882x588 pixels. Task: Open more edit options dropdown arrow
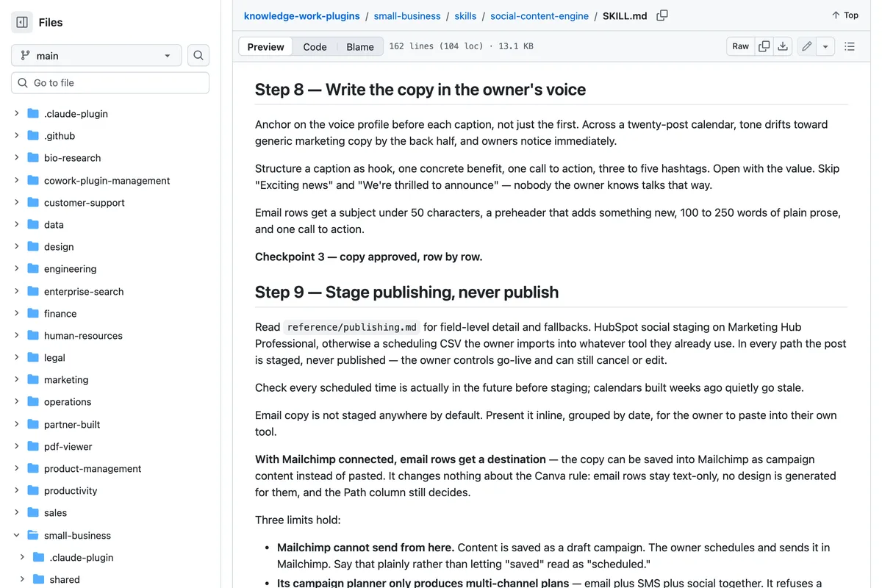click(825, 46)
